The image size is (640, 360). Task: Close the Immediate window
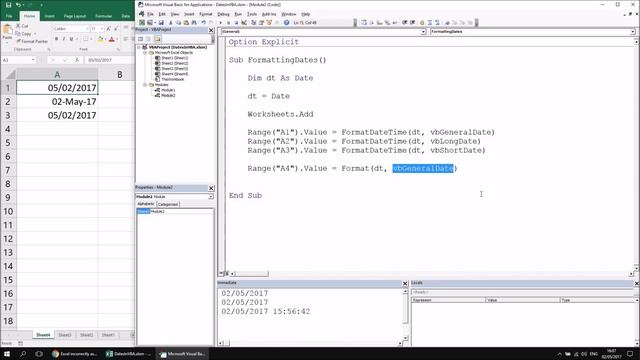(x=405, y=283)
